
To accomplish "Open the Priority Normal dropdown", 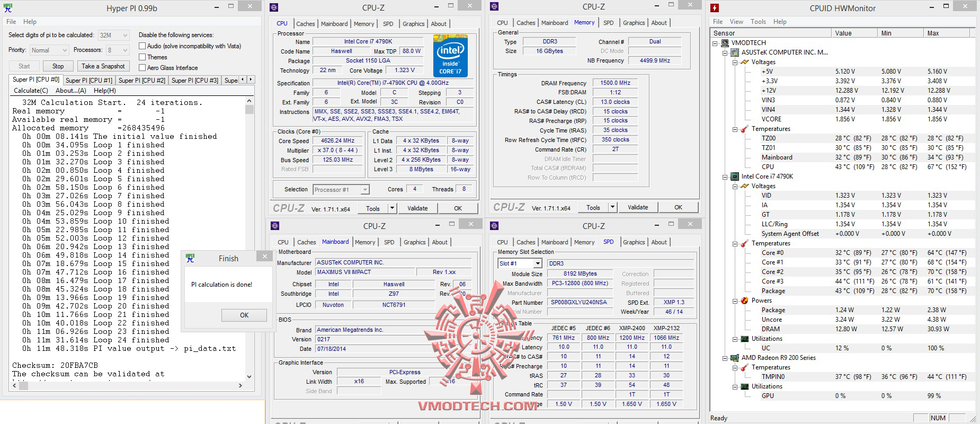I will coord(49,50).
